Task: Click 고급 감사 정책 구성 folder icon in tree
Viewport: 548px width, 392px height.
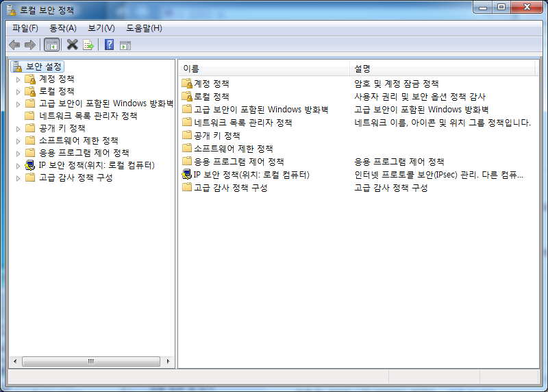Action: (x=30, y=177)
